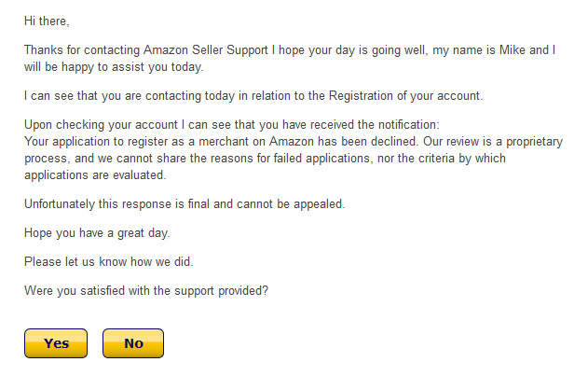Viewport: 588px width, 376px height.
Task: Click the "Hi there," greeting line
Action: (47, 21)
